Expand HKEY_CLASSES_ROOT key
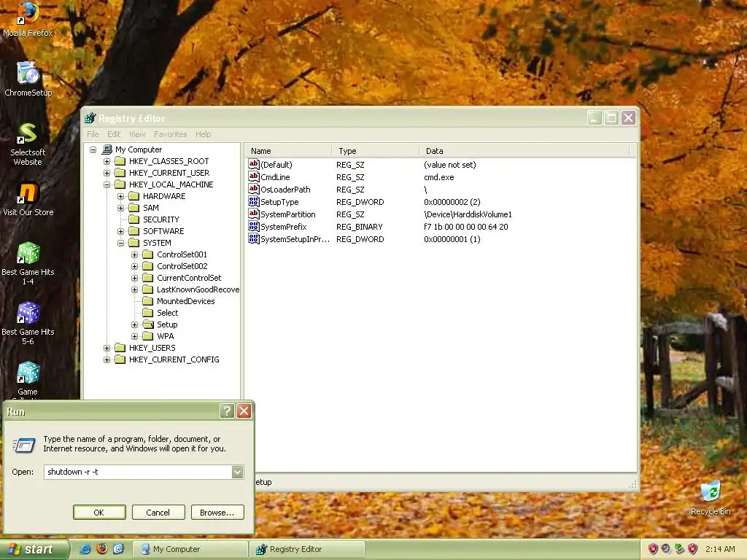747x560 pixels. (107, 161)
